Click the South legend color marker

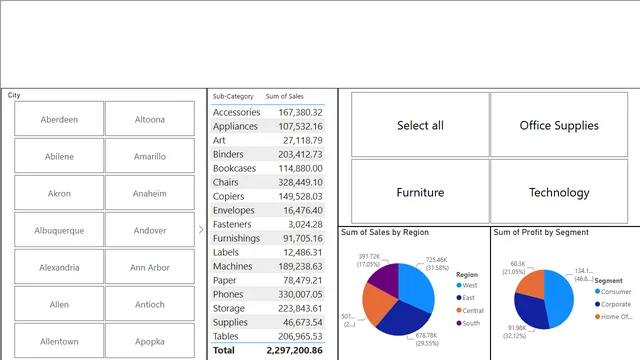[459, 323]
